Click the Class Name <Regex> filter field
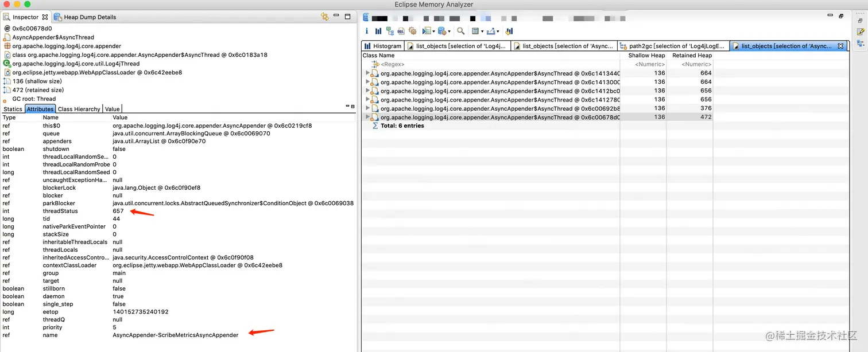The image size is (868, 352). (x=491, y=64)
